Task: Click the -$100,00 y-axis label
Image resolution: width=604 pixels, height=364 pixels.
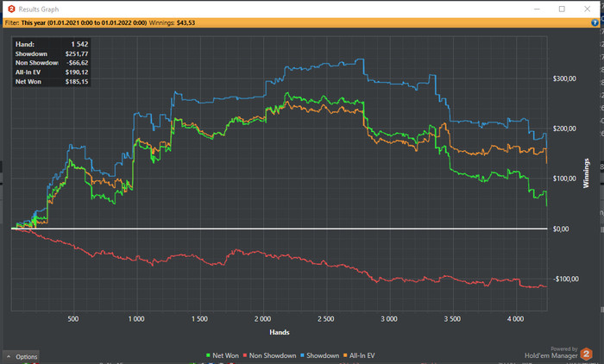Action: pos(565,279)
